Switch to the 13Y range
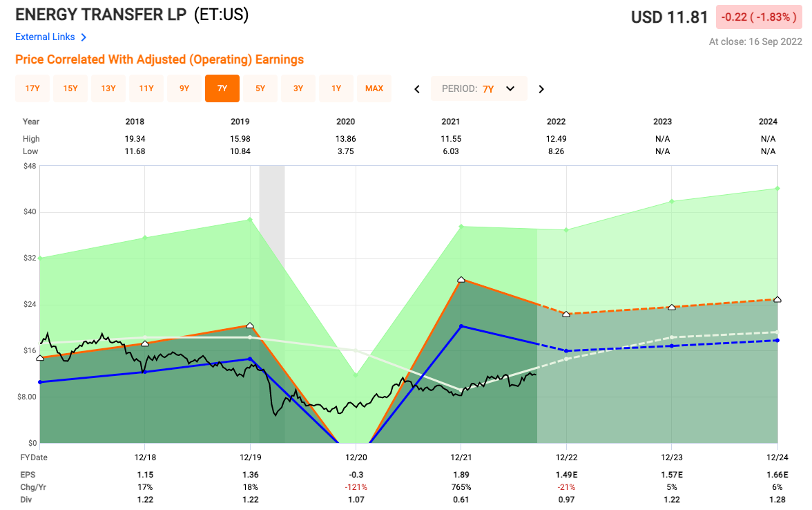 108,88
